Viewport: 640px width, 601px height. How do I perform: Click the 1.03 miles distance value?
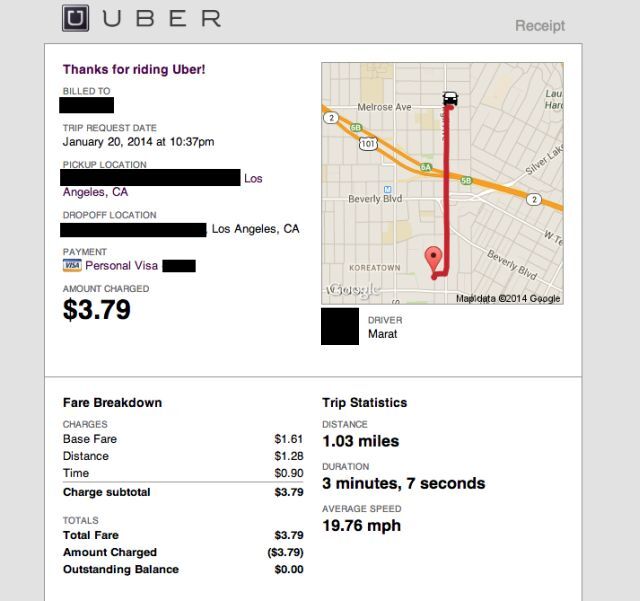click(x=360, y=441)
